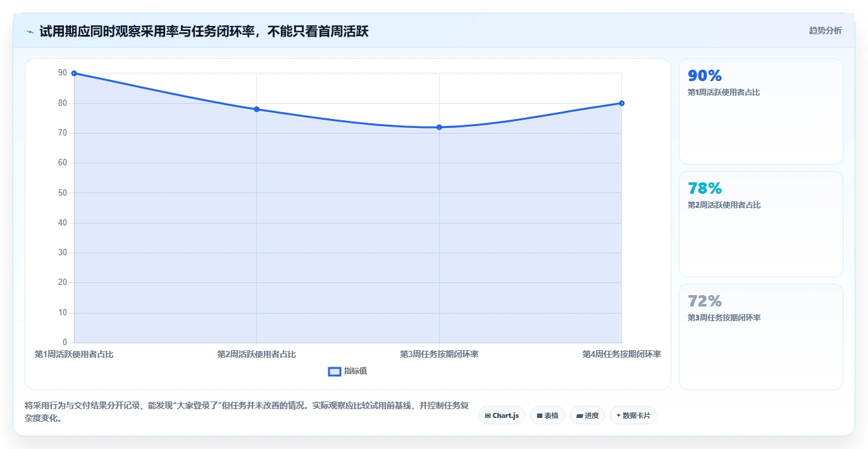This screenshot has height=449, width=868.
Task: Open the 90% 第1周活跃使用者占比 card
Action: pyautogui.click(x=760, y=111)
